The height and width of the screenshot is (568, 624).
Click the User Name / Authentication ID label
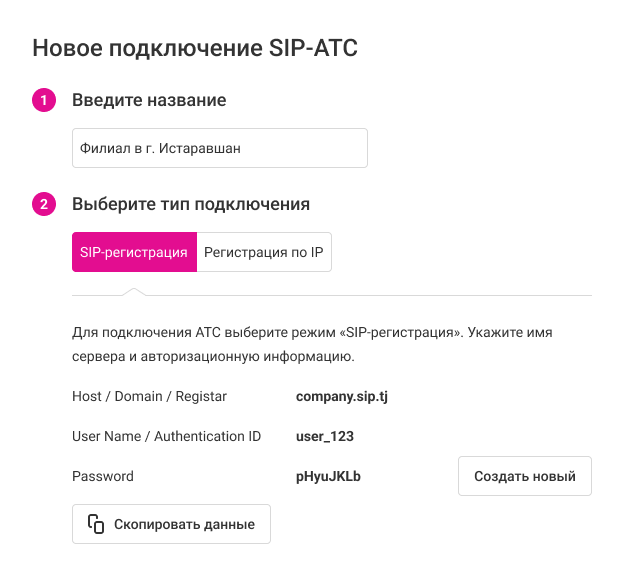pos(167,436)
